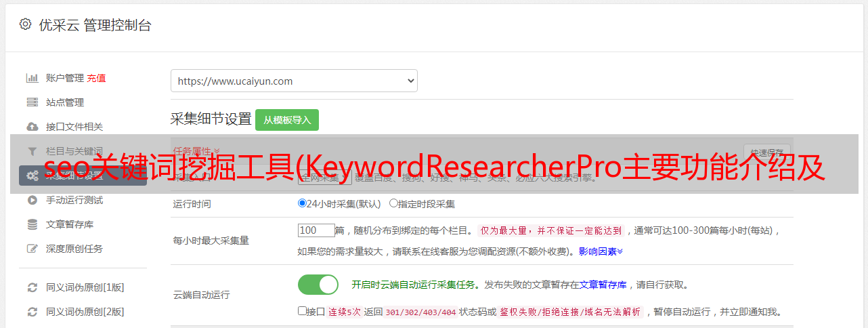Open 同义词伪原创[2版] in the sidebar
The width and height of the screenshot is (868, 328).
coord(85,312)
